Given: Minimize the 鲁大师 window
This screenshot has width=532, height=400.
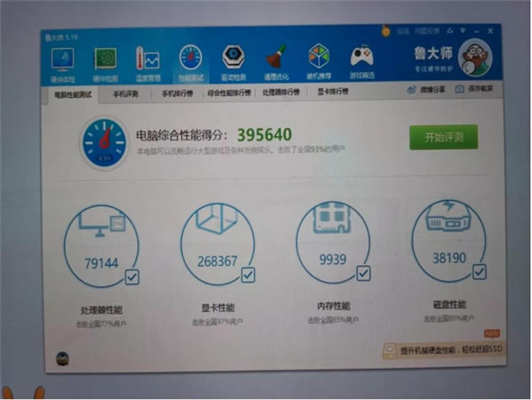Looking at the screenshot, I should 477,31.
